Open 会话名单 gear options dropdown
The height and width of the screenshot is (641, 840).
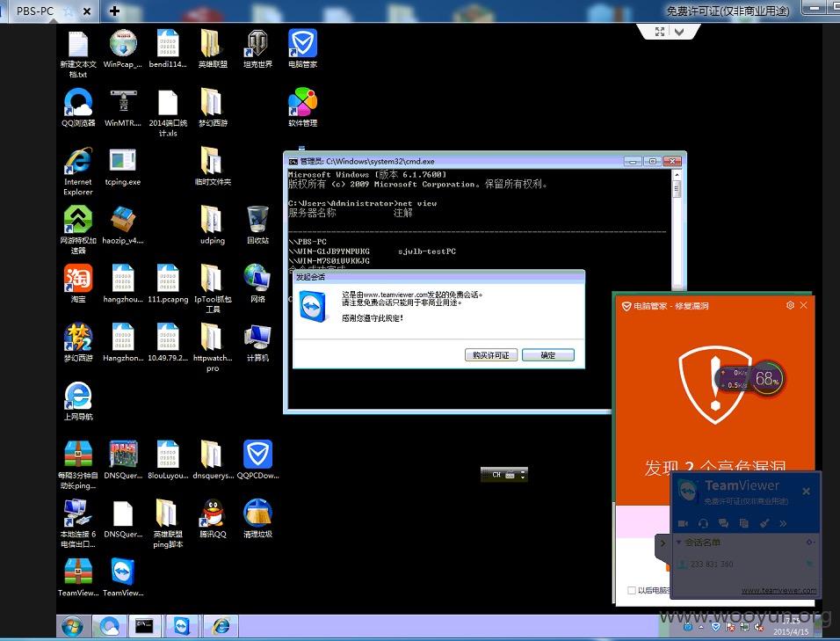click(x=810, y=543)
